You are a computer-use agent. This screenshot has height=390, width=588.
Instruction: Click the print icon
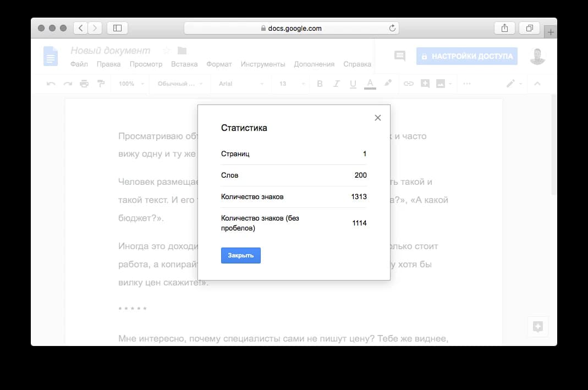[84, 84]
